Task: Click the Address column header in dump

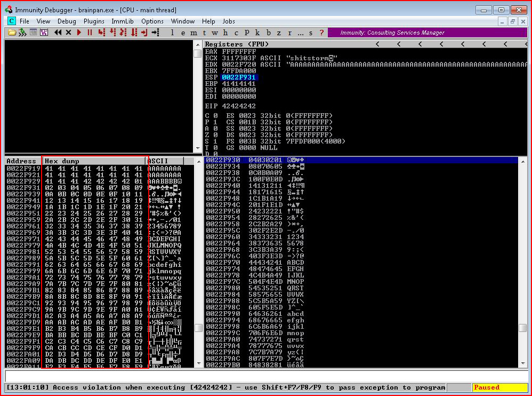Action: click(23, 161)
